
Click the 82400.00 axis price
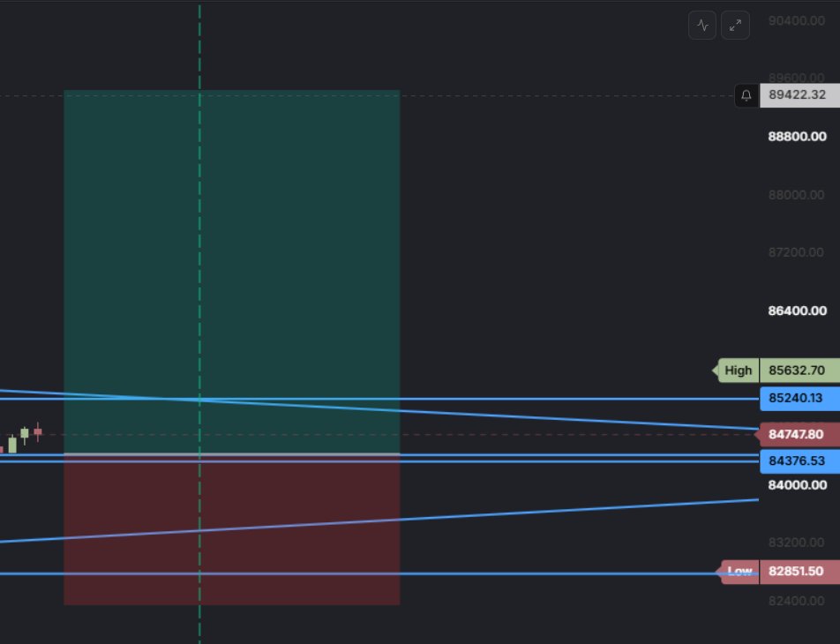pos(797,601)
